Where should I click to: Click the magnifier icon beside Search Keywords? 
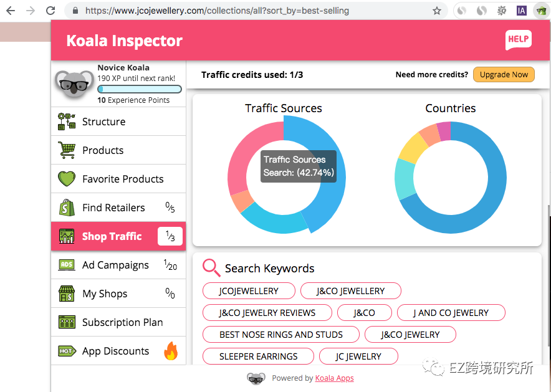point(211,268)
